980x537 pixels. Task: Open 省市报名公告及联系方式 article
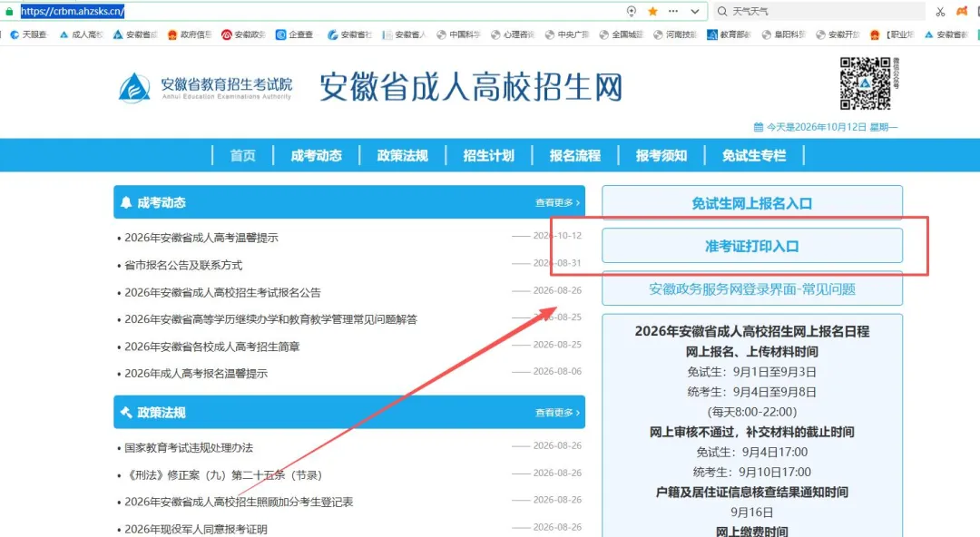pyautogui.click(x=183, y=265)
